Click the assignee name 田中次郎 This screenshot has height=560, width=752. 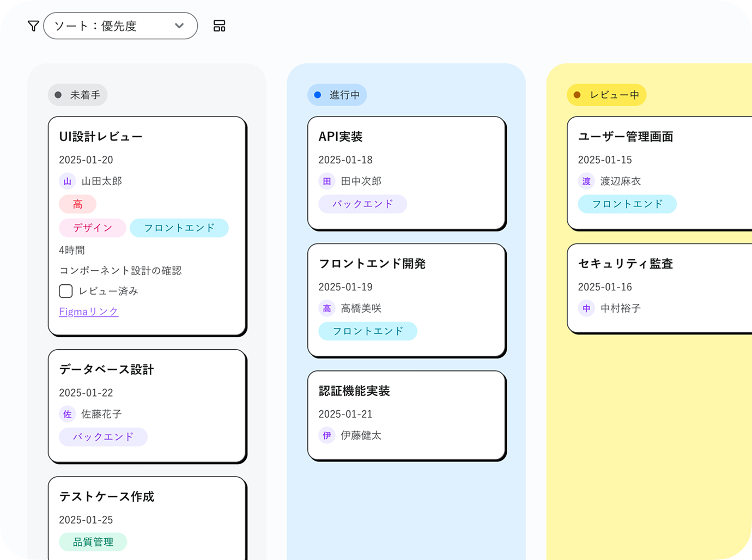[361, 181]
